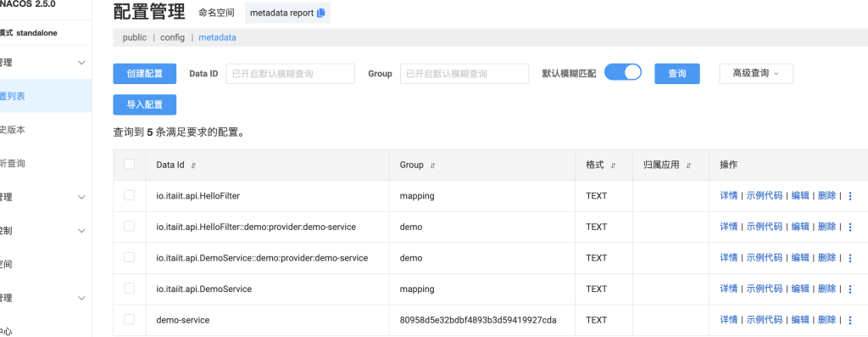Expand the first sidebar menu chevron
The image size is (868, 337).
81,63
